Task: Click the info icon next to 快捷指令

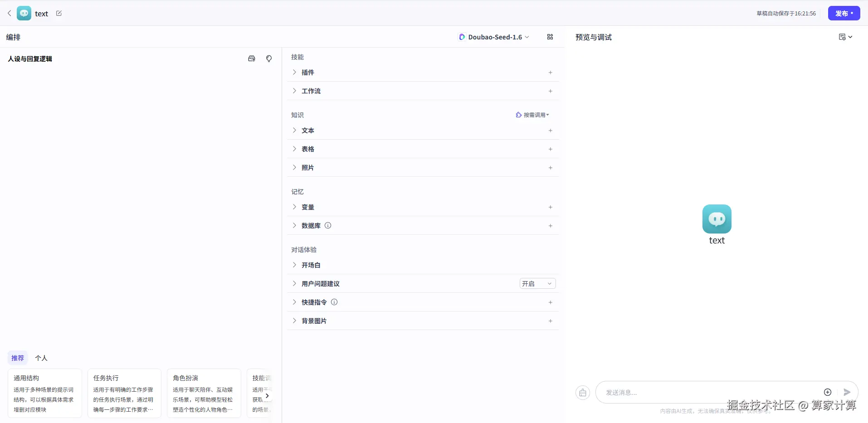Action: coord(334,302)
